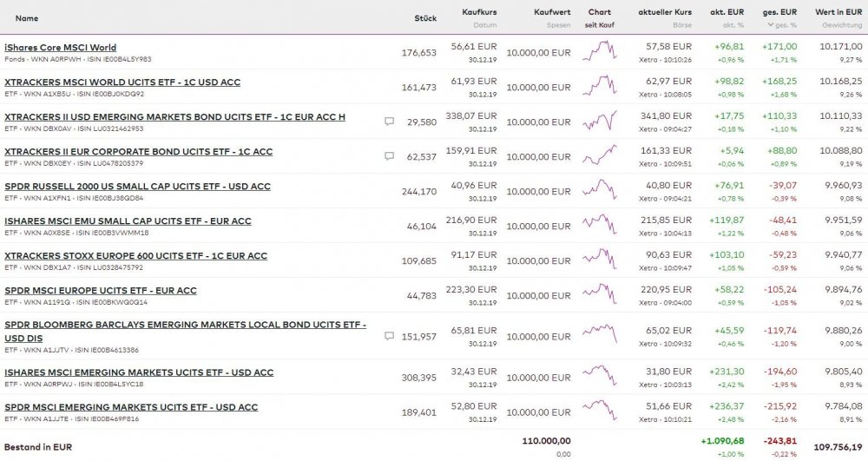Open XTRACKERS MSCI WORLD UCITS ETF link
Viewport: 868px width, 461px height.
coord(122,82)
